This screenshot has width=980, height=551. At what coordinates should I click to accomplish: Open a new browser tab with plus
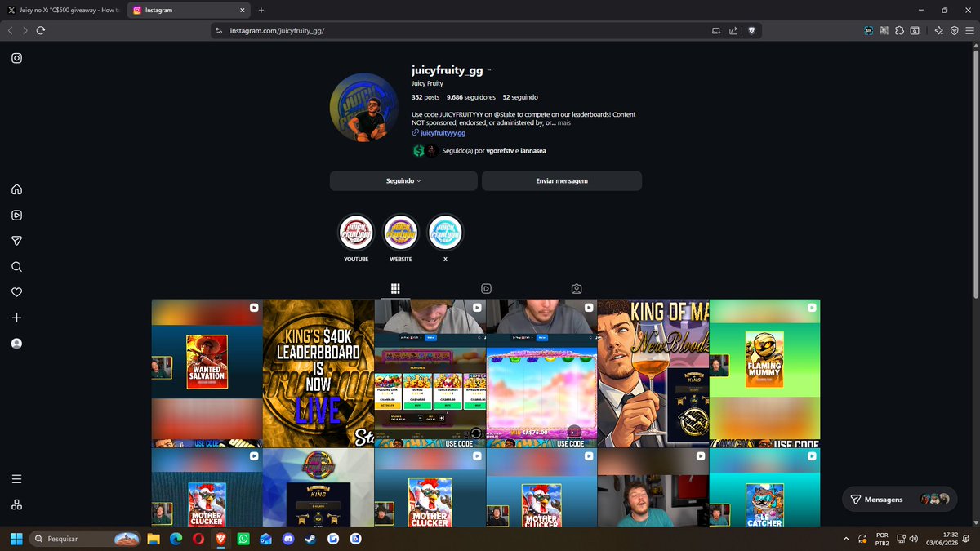click(x=261, y=10)
